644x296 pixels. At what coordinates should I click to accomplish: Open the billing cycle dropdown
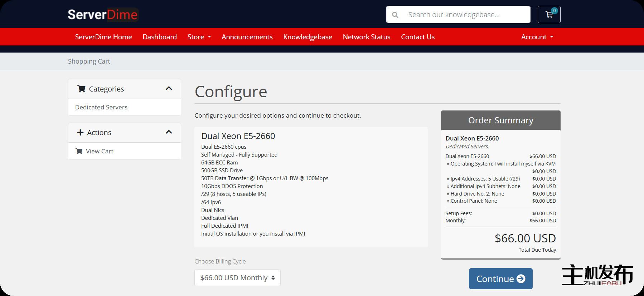(x=237, y=278)
